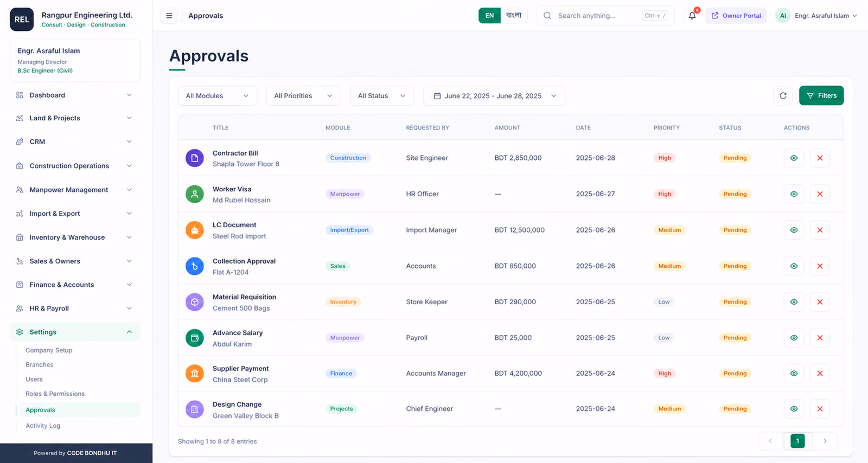Reject the Advance Salary request

click(x=820, y=337)
